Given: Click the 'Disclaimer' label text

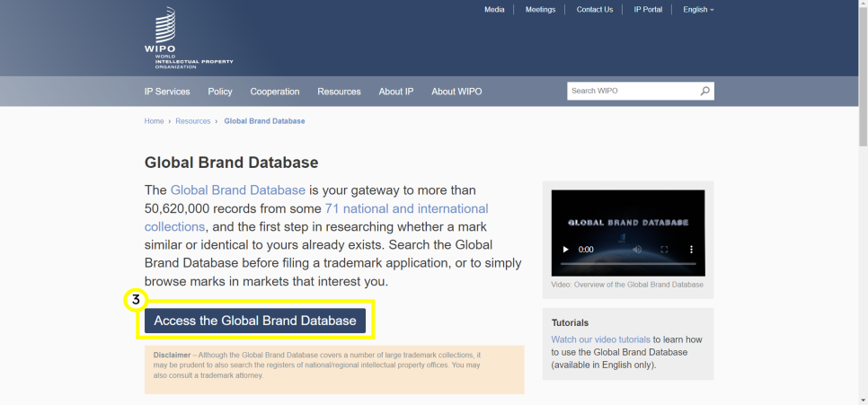Looking at the screenshot, I should point(172,355).
